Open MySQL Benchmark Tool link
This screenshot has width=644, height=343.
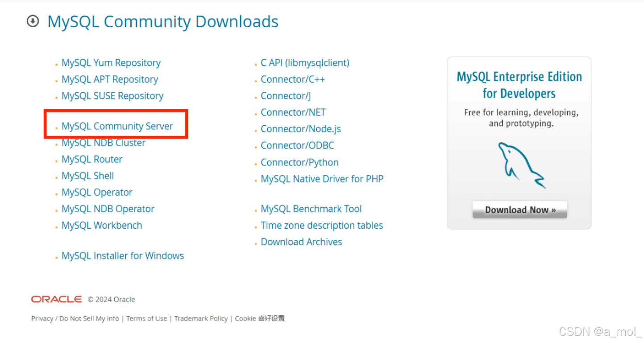[x=311, y=209]
